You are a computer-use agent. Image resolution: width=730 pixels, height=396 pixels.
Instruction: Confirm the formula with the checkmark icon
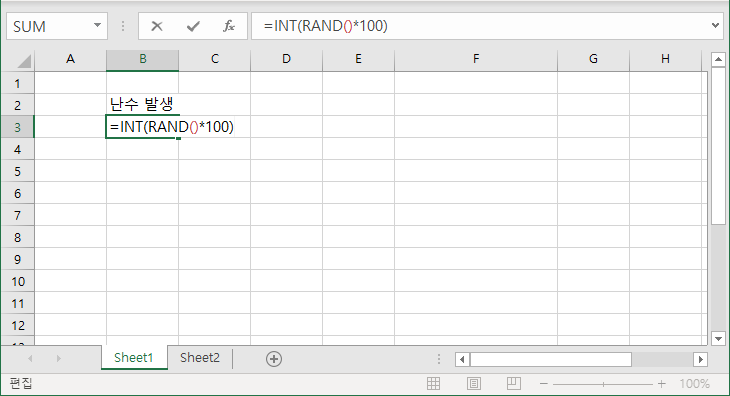pos(193,26)
